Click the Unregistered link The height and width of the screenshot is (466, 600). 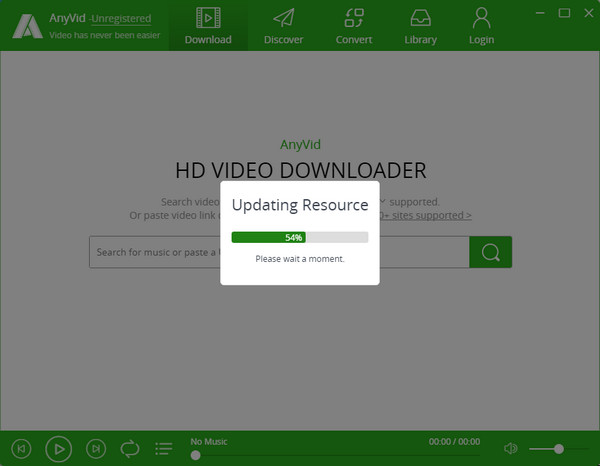[121, 18]
